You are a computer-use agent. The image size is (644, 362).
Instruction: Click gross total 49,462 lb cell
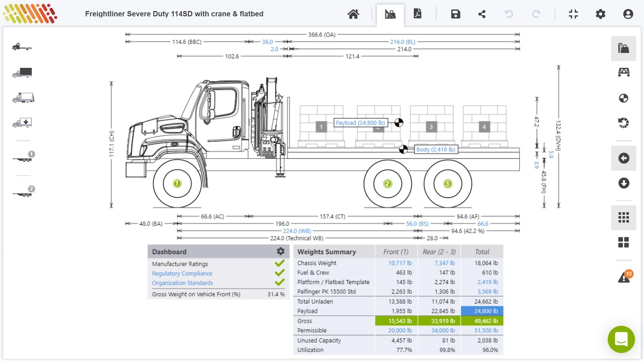482,321
